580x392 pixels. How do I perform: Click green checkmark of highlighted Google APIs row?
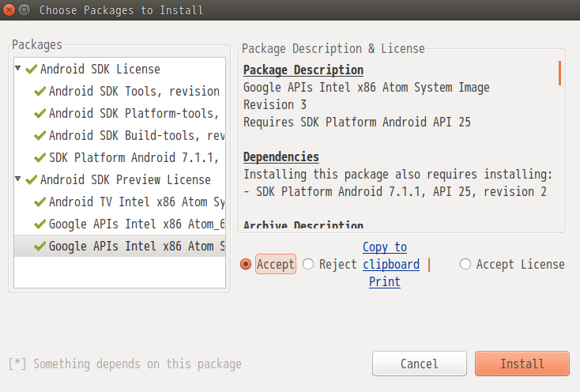40,247
